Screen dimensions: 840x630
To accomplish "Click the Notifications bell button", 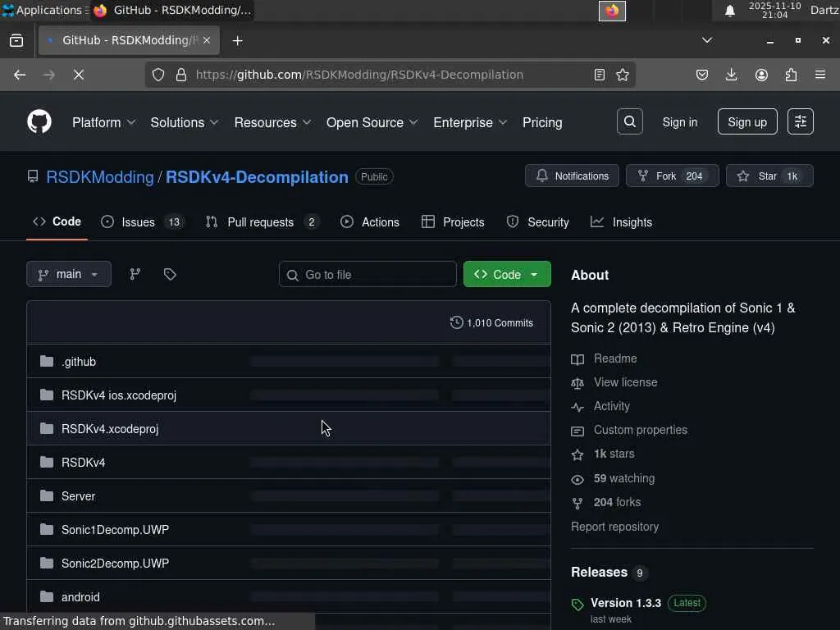I will coord(572,176).
